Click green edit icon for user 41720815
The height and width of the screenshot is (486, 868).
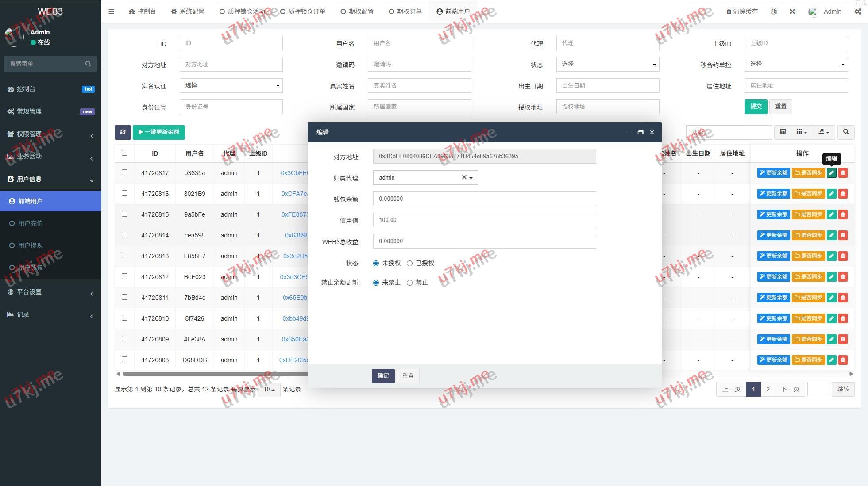point(831,214)
